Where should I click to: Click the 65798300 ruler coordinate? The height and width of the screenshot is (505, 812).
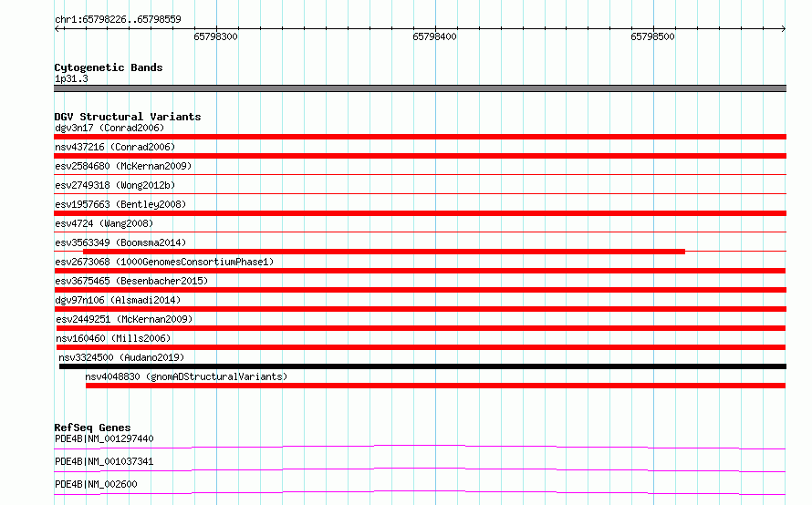coord(215,36)
